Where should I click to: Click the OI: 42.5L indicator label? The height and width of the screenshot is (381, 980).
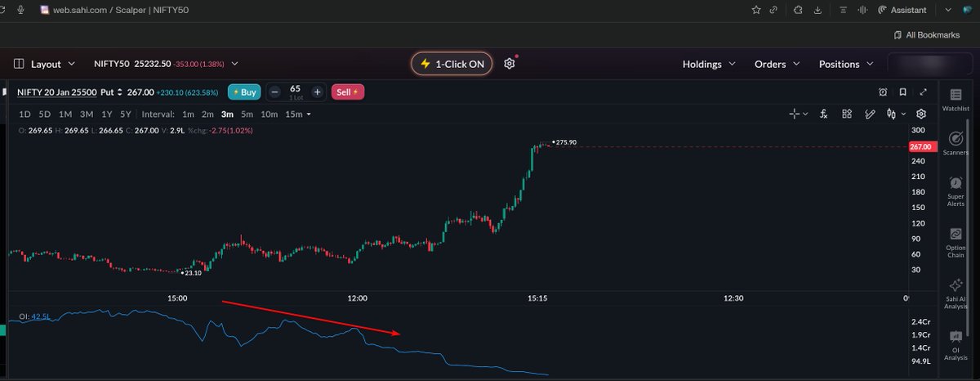click(x=33, y=316)
